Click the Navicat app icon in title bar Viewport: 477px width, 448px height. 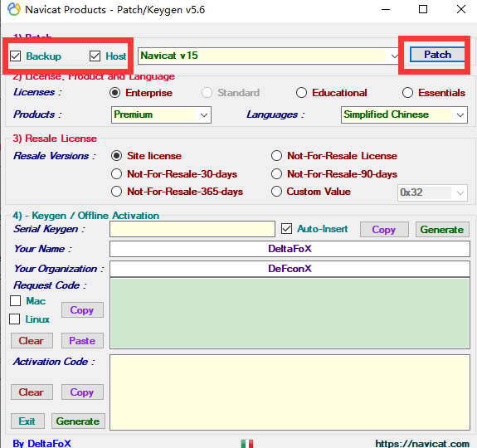point(14,9)
